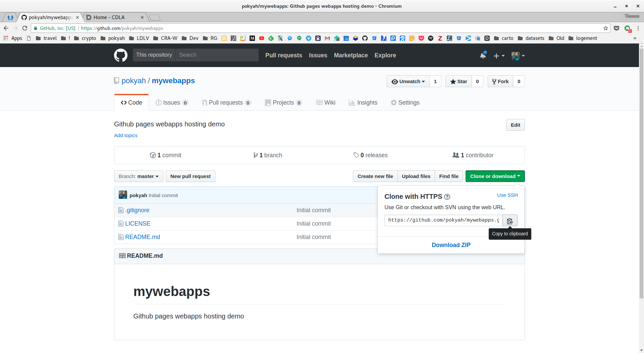This screenshot has width=644, height=353.
Task: Click Marketplace in the top navigation
Action: (351, 55)
